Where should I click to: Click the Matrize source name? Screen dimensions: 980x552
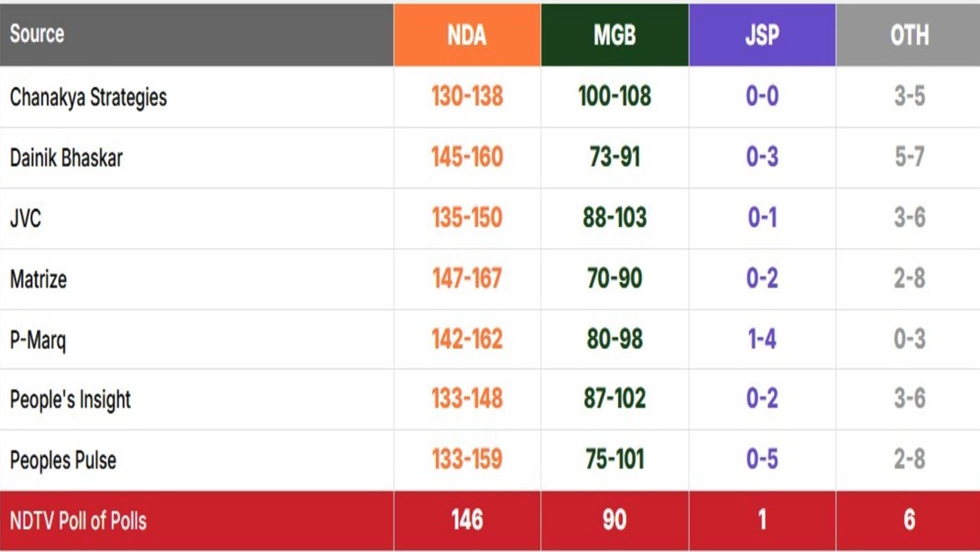(x=38, y=278)
